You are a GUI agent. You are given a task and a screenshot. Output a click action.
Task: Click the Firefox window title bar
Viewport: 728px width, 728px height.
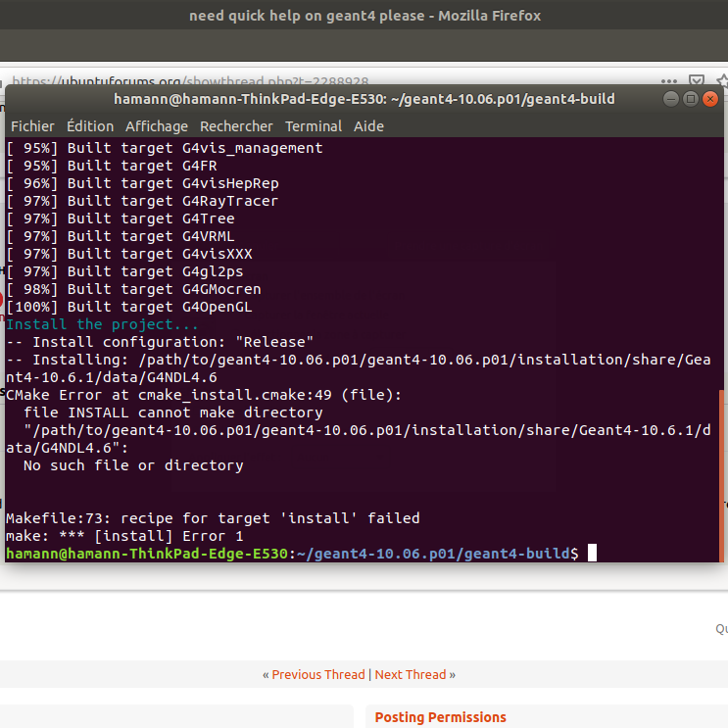point(364,16)
